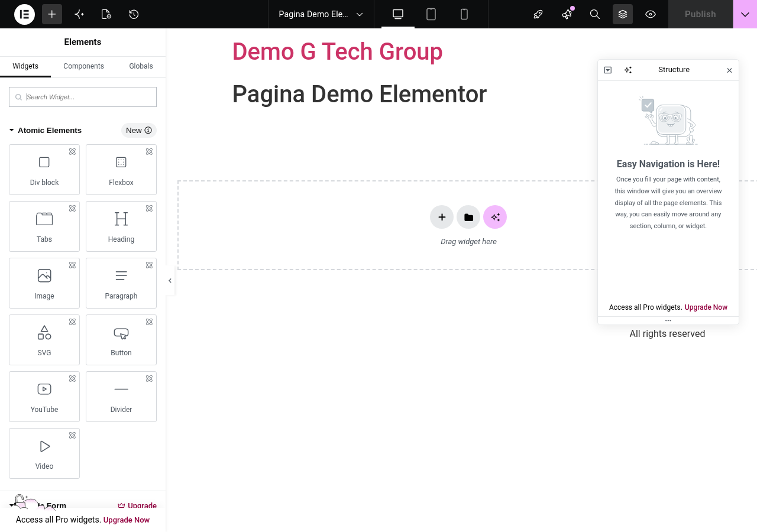Switch to the Components tab
Image resolution: width=757 pixels, height=532 pixels.
point(83,66)
